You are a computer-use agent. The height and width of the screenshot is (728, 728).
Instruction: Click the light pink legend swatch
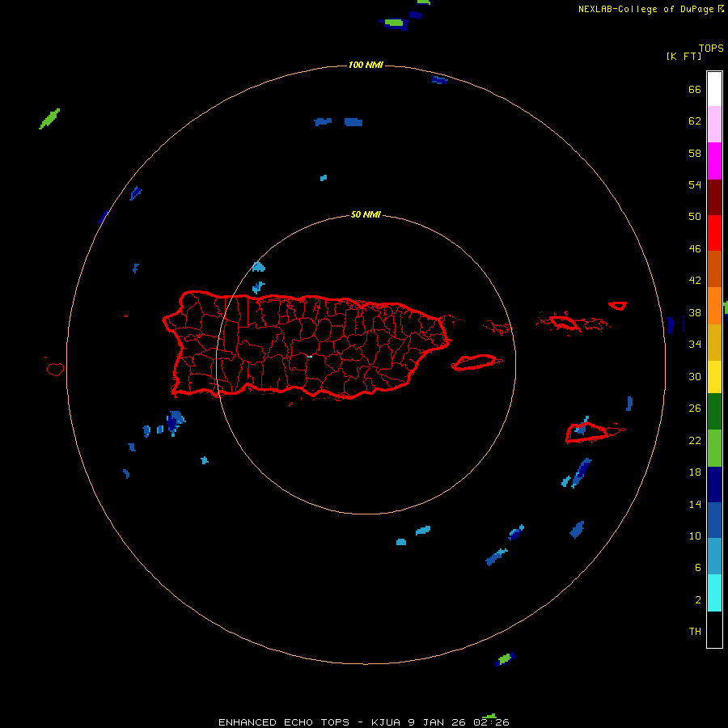click(x=714, y=125)
